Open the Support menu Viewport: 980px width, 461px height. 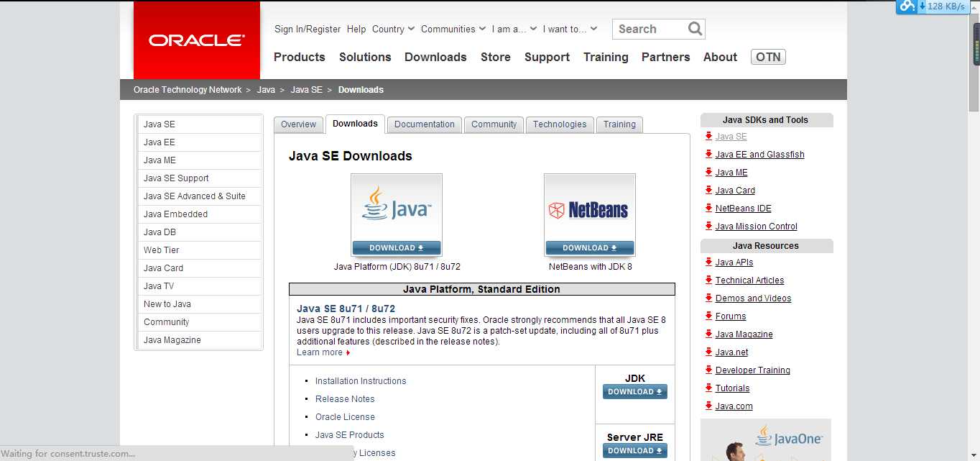click(x=547, y=57)
